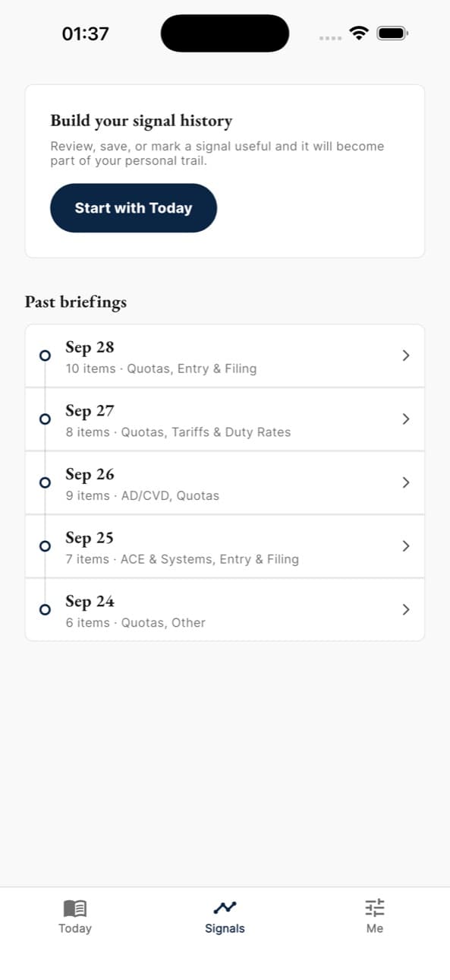This screenshot has width=450, height=980.
Task: Open the Sep 25 briefing chevron arrow
Action: (406, 546)
